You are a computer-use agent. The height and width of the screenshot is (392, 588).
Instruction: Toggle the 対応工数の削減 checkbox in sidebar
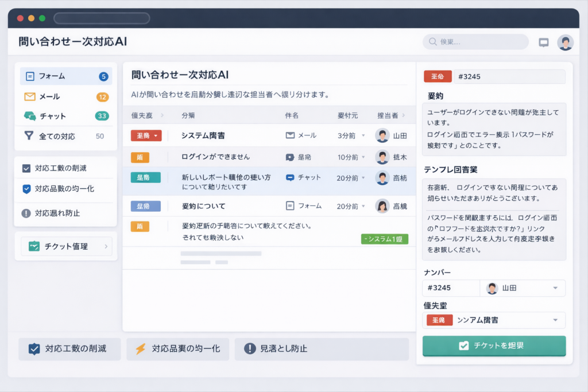coord(26,168)
